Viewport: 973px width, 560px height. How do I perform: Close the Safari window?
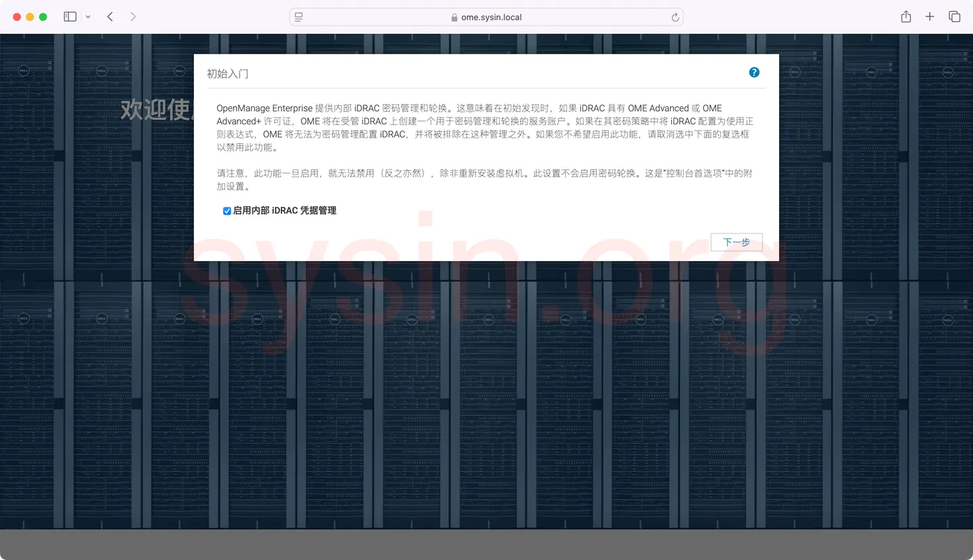[x=17, y=17]
